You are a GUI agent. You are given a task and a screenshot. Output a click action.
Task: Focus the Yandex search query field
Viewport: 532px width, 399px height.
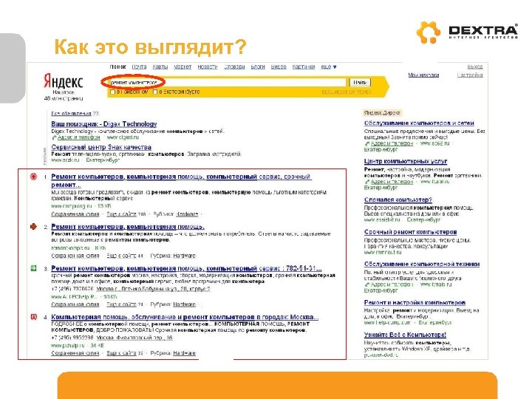click(x=227, y=83)
